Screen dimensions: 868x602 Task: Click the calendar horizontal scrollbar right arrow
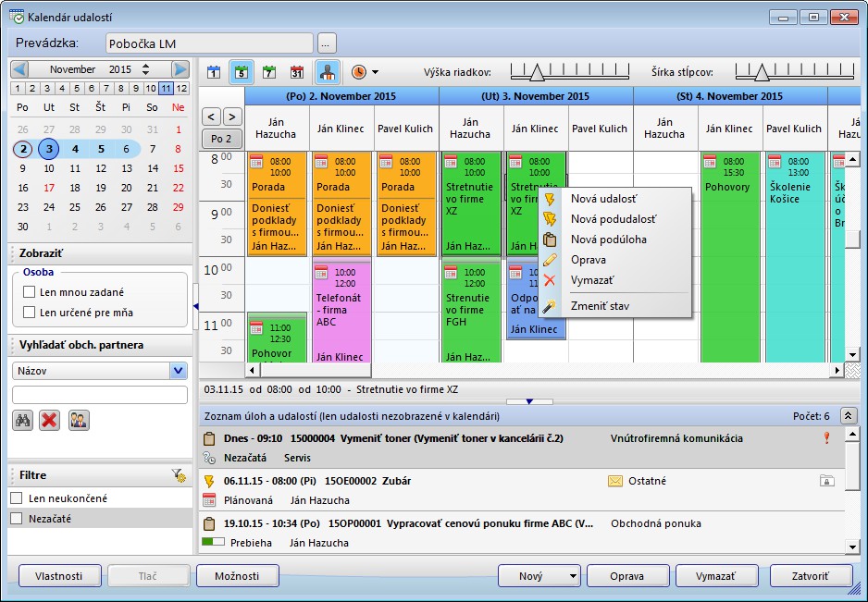(837, 370)
